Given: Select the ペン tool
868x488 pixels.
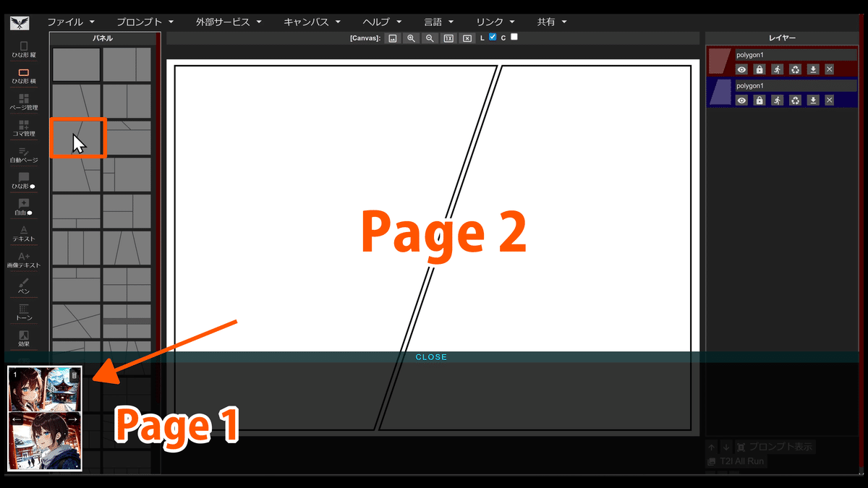Looking at the screenshot, I should coord(22,288).
